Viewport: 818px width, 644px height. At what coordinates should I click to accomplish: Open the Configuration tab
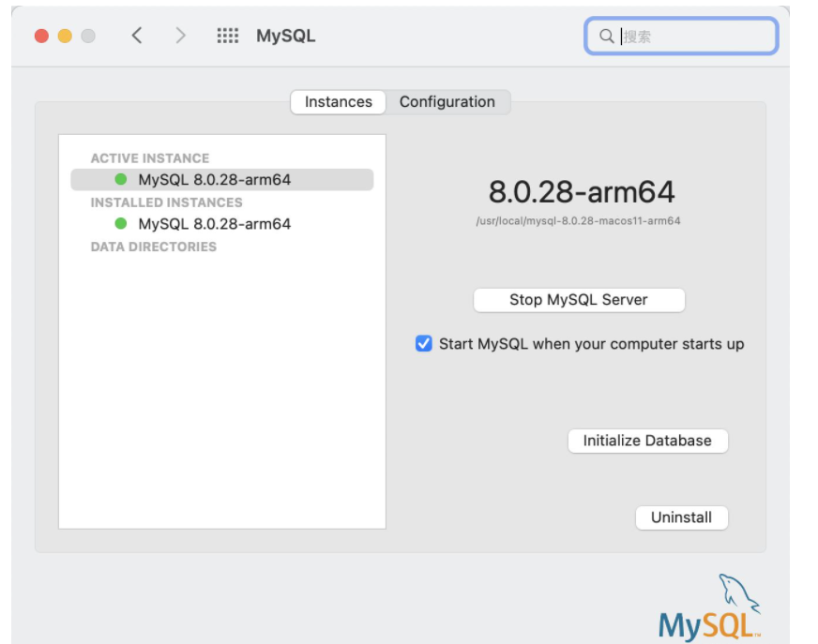447,101
